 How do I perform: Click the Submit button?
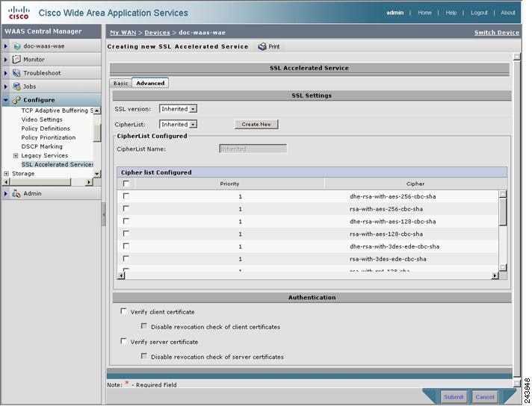click(x=454, y=397)
